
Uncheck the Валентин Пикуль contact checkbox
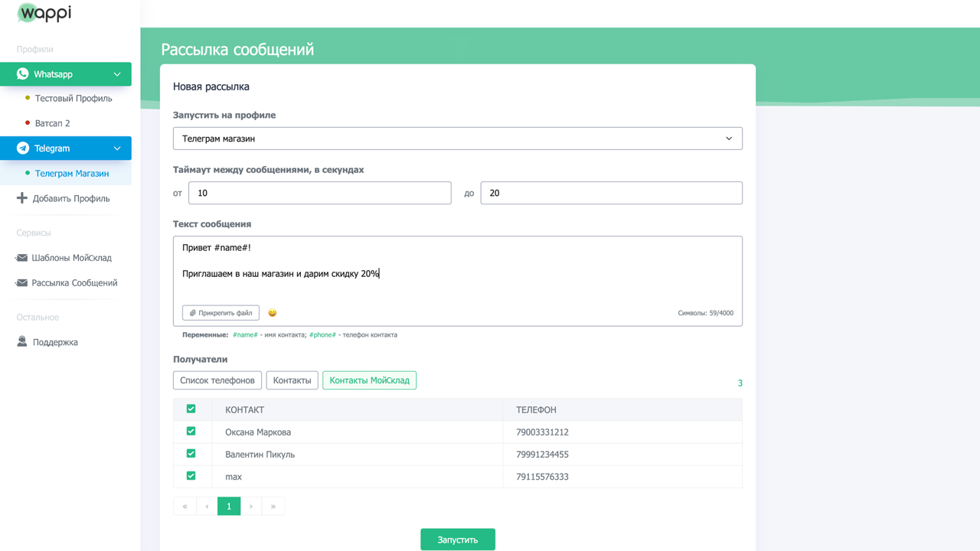[191, 454]
